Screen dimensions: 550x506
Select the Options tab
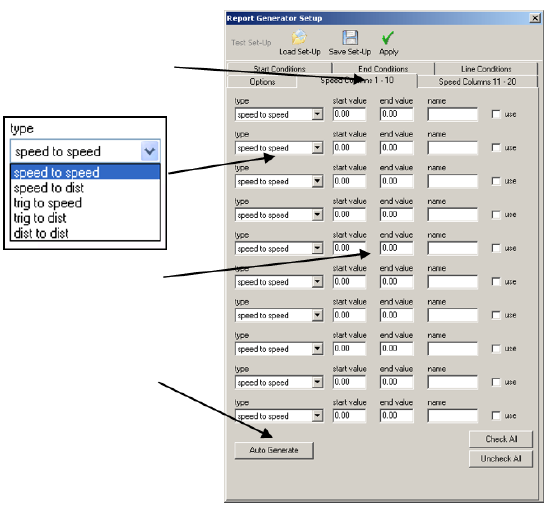262,82
